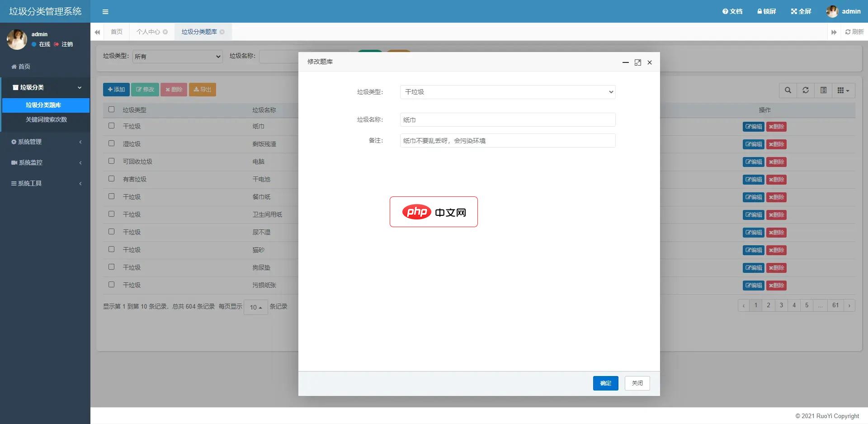
Task: Click the search magnifier icon above the table
Action: tap(788, 90)
